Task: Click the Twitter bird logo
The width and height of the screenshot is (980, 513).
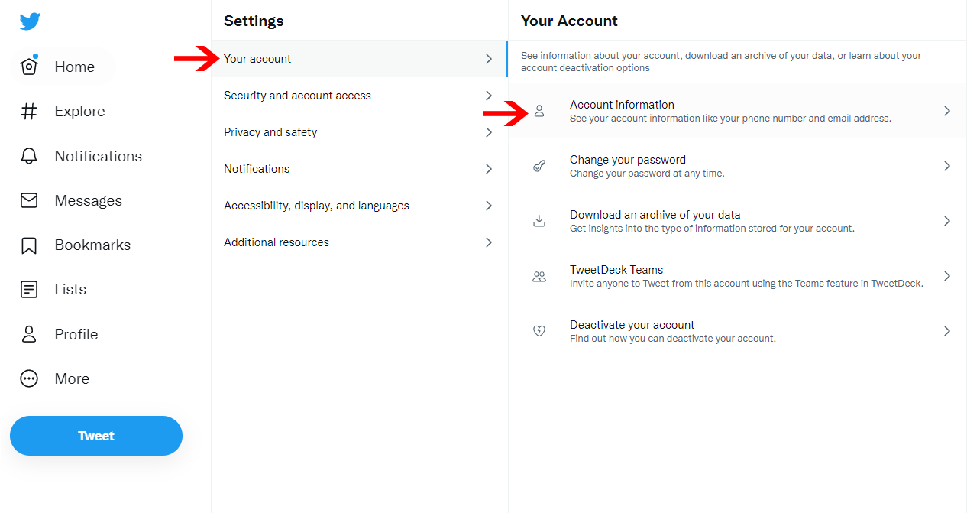Action: click(x=29, y=21)
